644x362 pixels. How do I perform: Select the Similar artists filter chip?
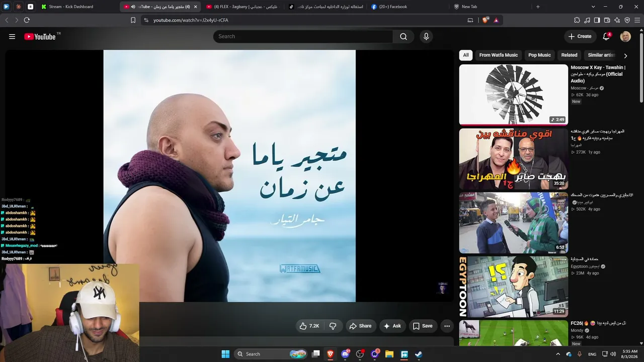tap(601, 55)
